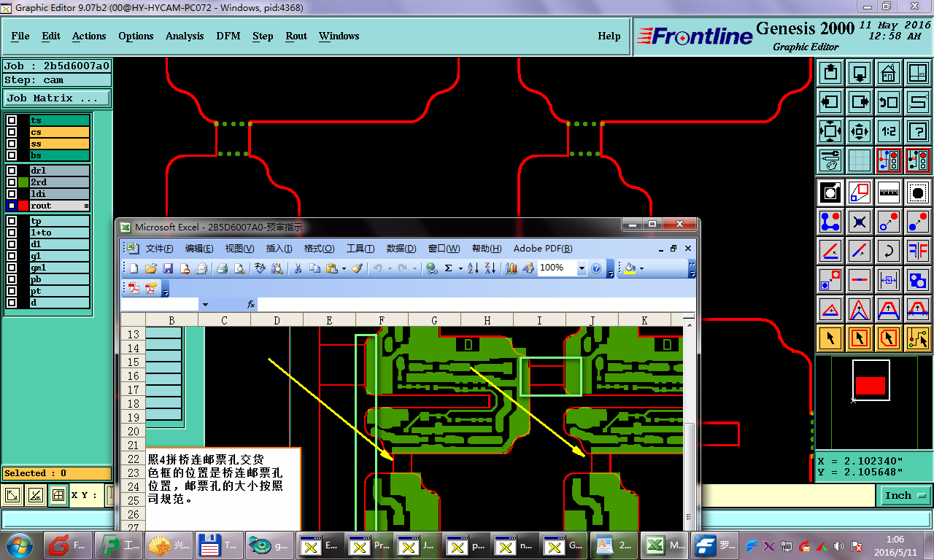Open the Genesis DFM menu
Screen dimensions: 934x560
click(x=228, y=36)
